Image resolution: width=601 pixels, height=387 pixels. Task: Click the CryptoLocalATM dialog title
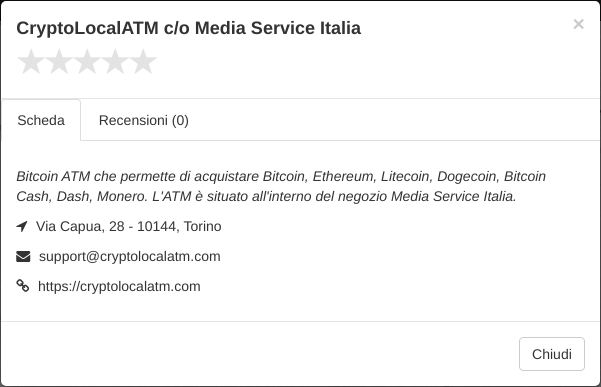click(189, 28)
